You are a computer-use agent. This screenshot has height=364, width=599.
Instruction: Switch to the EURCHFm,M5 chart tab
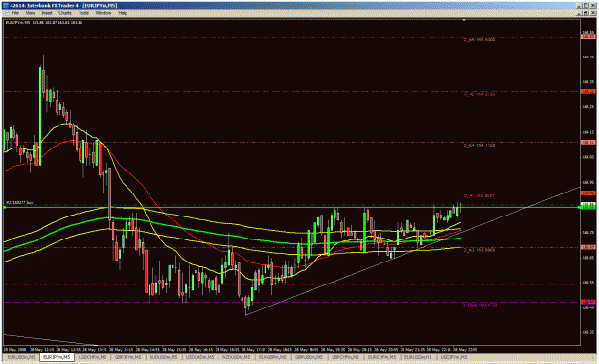381,357
